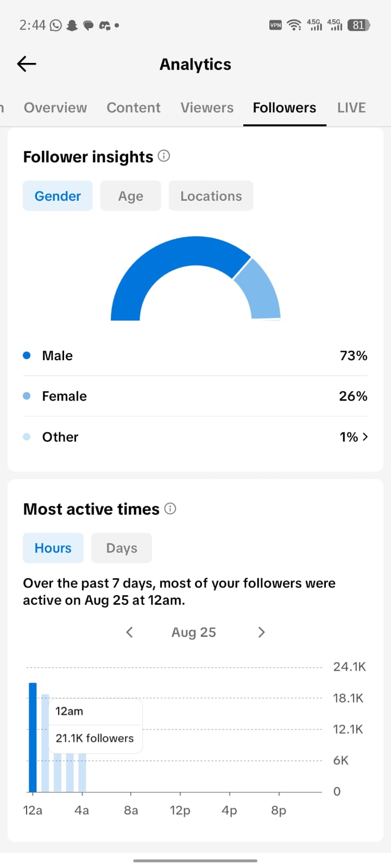Screen dimensions: 391x868
Task: Tap the Snapchat notification icon
Action: coord(72,25)
